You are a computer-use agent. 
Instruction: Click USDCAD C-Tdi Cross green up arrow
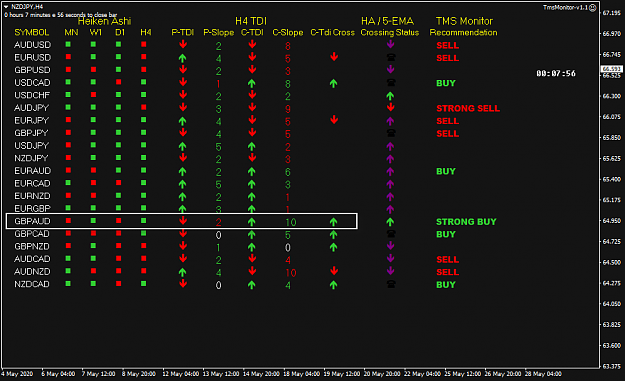click(334, 83)
